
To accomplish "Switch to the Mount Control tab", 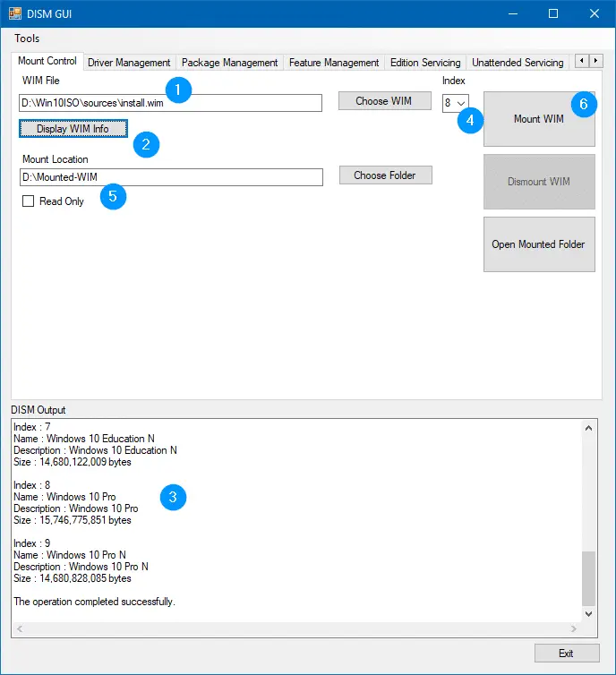I will tap(47, 61).
